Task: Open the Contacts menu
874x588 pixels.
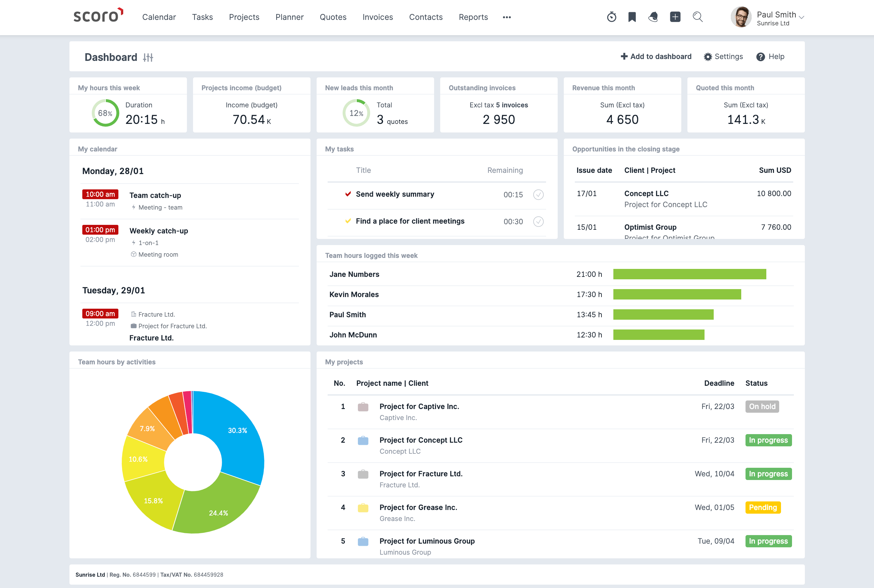Action: click(426, 17)
